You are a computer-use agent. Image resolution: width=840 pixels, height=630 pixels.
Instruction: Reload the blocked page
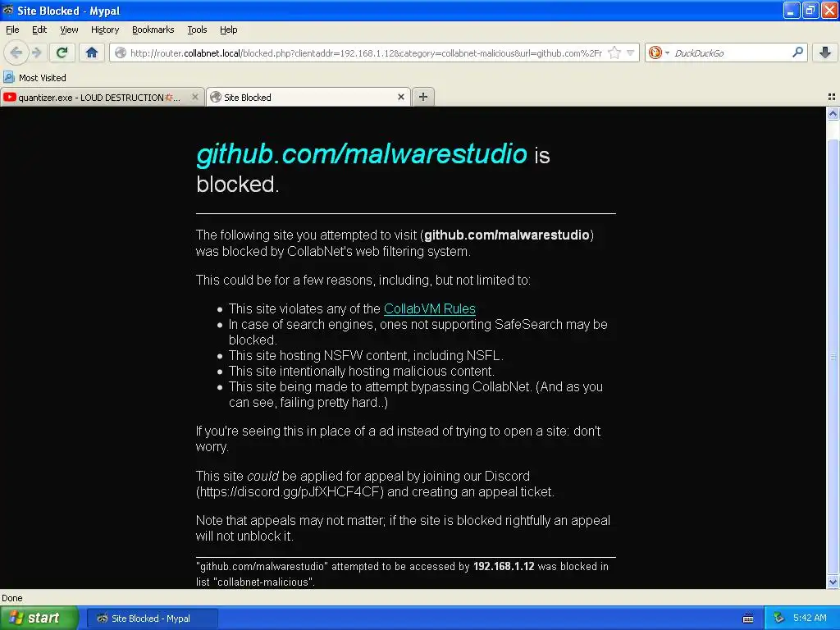62,52
